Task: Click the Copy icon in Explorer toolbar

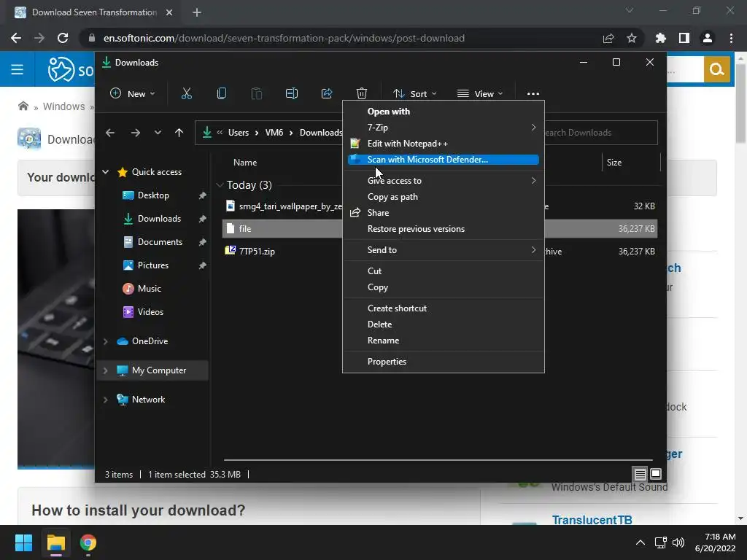Action: coord(222,94)
